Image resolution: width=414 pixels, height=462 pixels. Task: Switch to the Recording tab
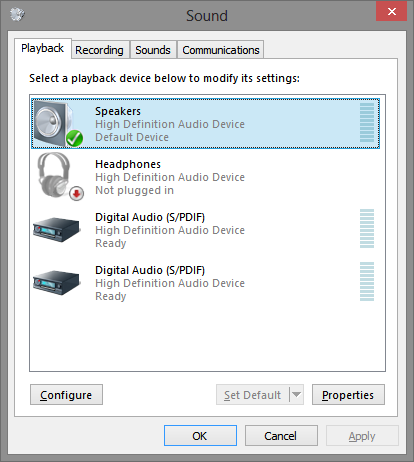click(100, 50)
